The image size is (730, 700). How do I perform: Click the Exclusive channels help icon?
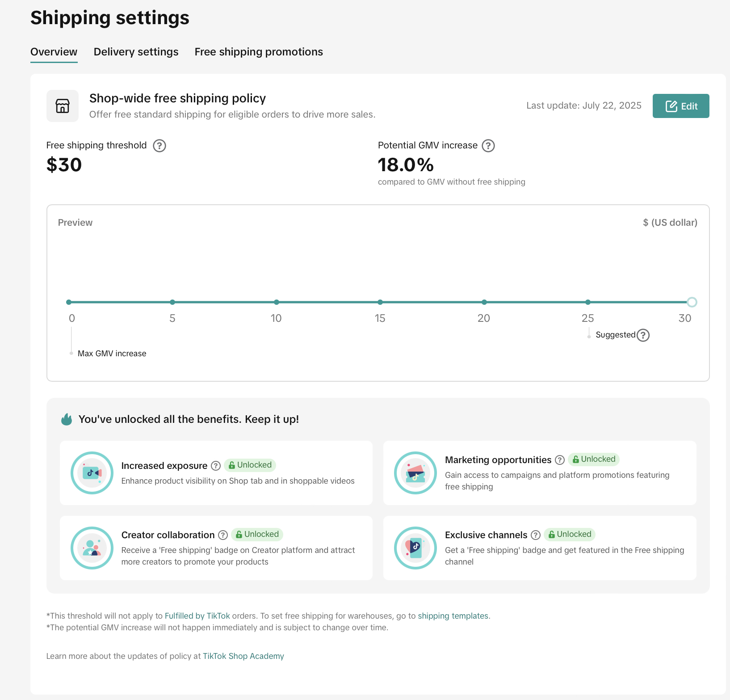tap(536, 535)
